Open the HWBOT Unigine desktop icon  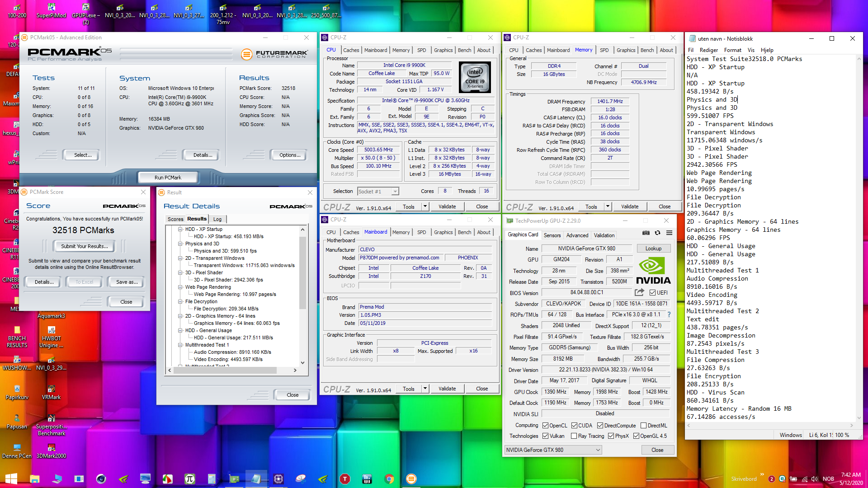click(x=51, y=338)
